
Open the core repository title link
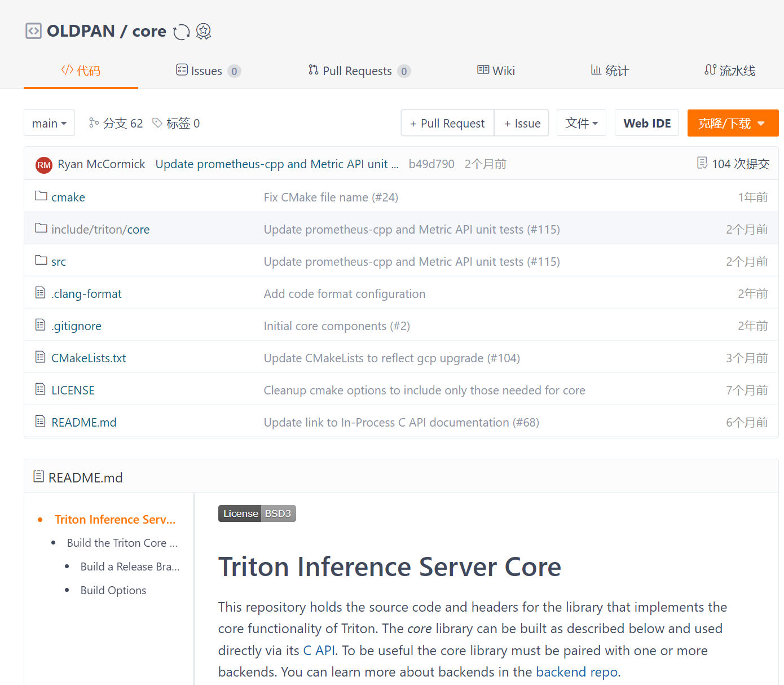tap(149, 31)
